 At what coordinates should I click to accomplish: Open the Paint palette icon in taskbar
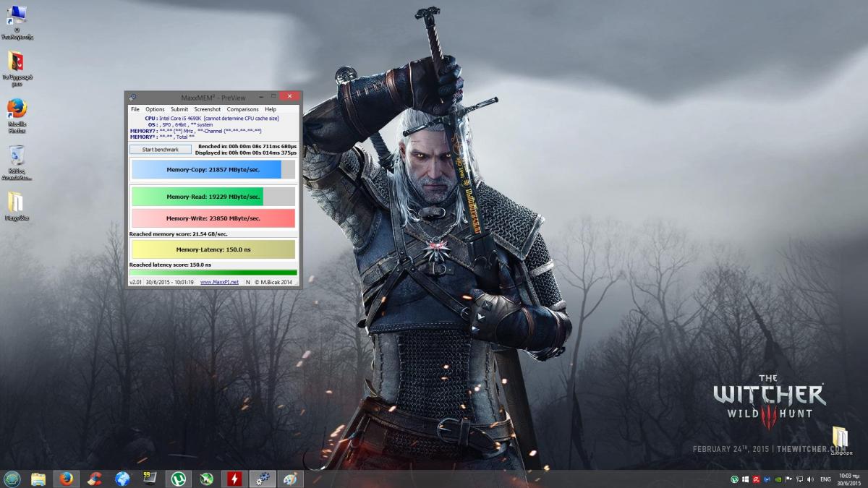[x=290, y=479]
